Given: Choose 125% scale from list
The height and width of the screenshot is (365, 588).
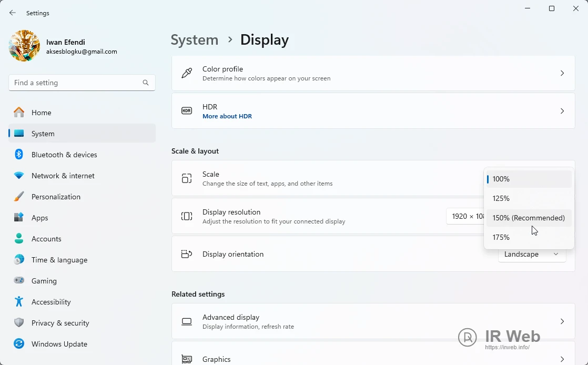Looking at the screenshot, I should [x=529, y=198].
